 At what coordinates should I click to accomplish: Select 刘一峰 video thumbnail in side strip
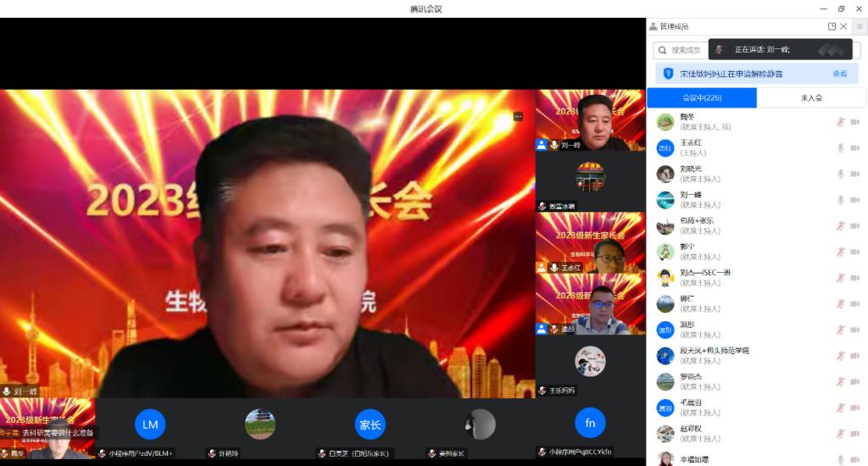590,120
